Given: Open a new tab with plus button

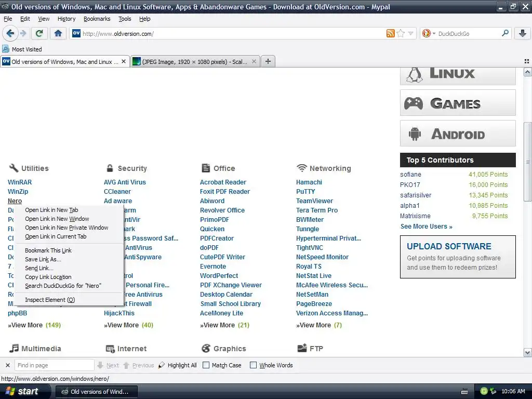Looking at the screenshot, I should tap(268, 61).
